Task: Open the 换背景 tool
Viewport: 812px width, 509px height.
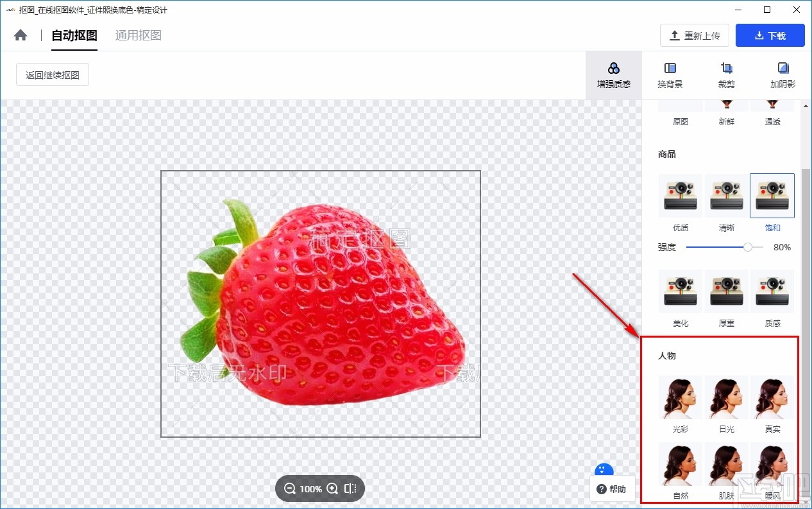Action: tap(670, 75)
